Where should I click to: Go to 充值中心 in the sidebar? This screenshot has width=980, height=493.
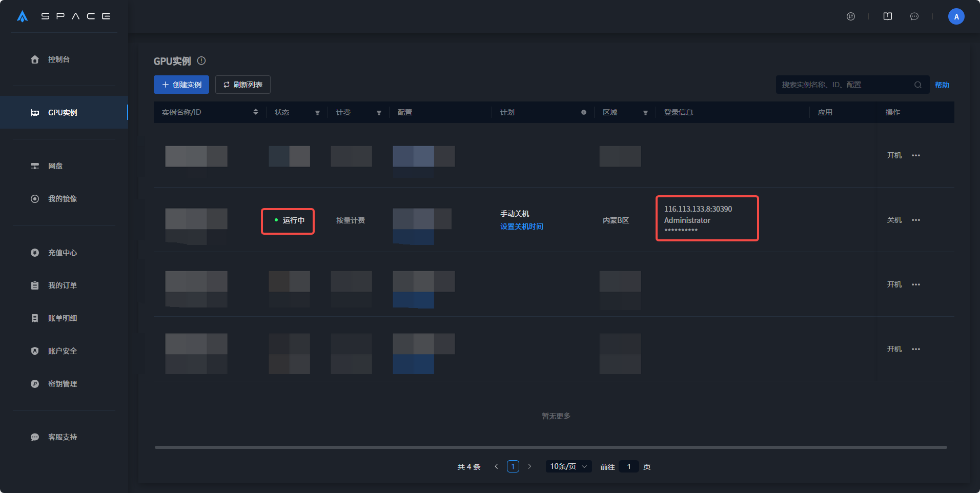(x=62, y=253)
